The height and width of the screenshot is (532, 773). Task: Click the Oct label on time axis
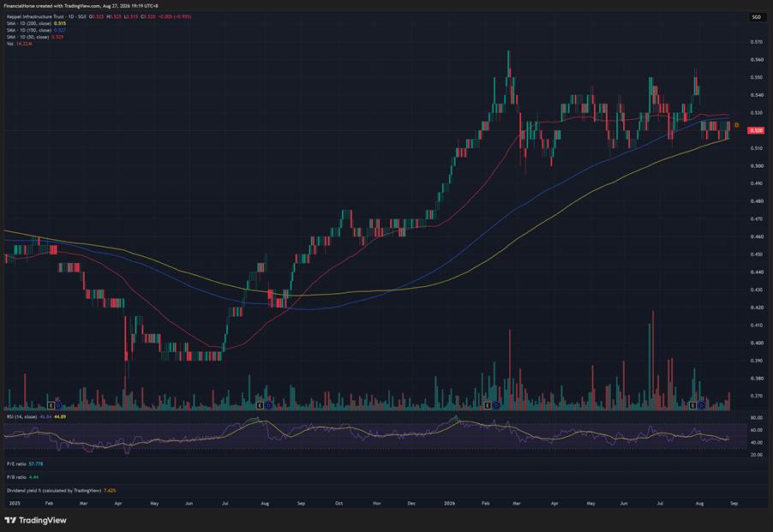(x=339, y=504)
